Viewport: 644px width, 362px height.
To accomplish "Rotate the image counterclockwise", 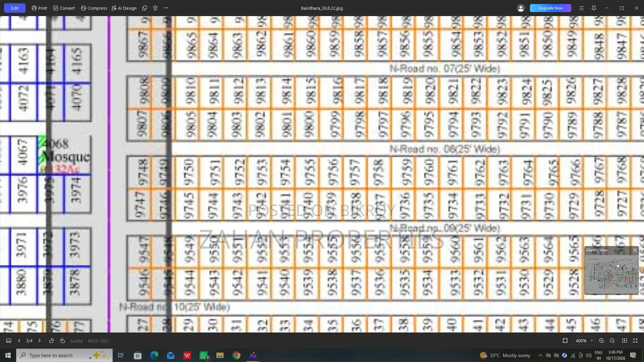I will (x=52, y=341).
